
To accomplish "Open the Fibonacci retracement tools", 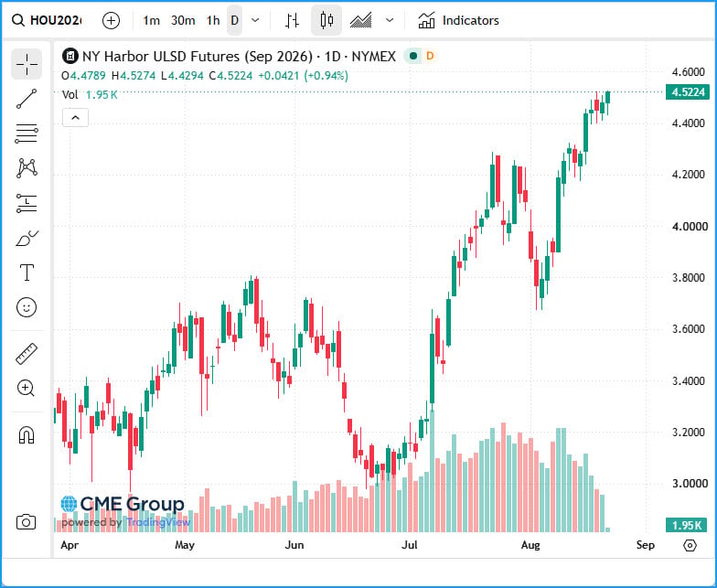I will (27, 134).
